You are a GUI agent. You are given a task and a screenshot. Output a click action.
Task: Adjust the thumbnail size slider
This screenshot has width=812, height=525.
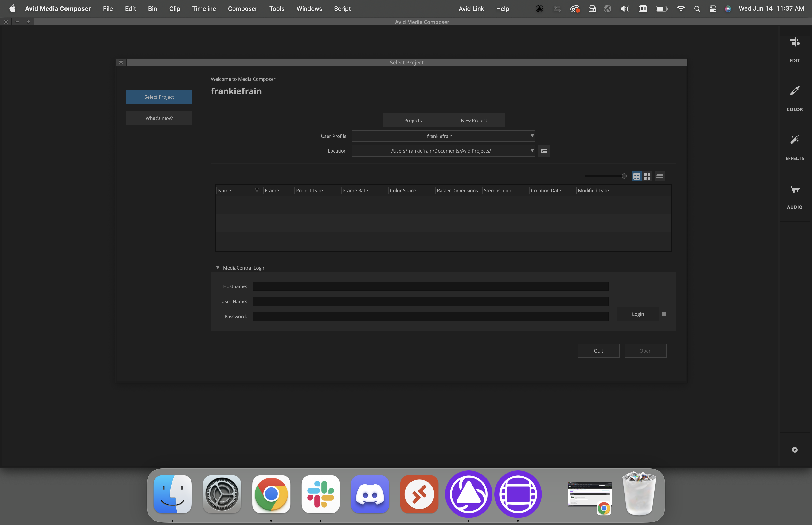point(624,176)
